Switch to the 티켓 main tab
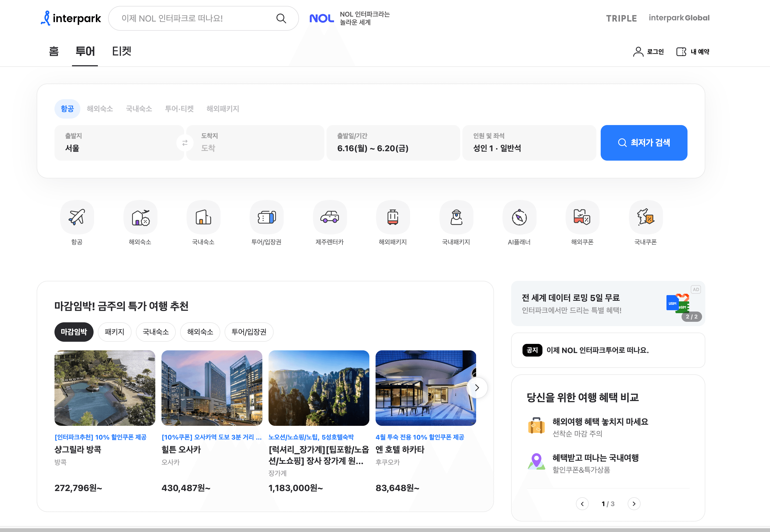 tap(121, 52)
